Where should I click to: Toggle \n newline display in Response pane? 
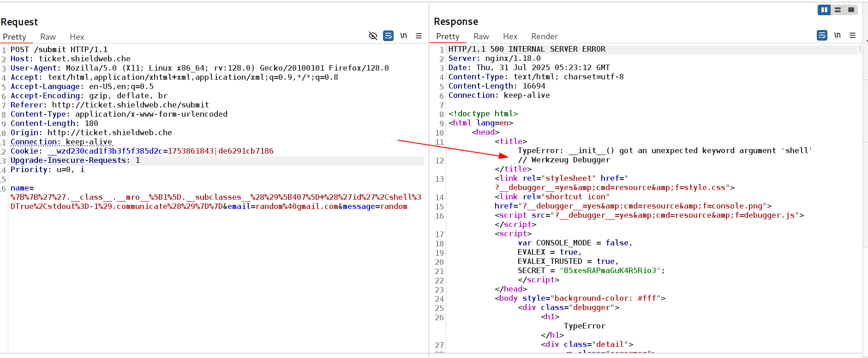click(x=837, y=36)
